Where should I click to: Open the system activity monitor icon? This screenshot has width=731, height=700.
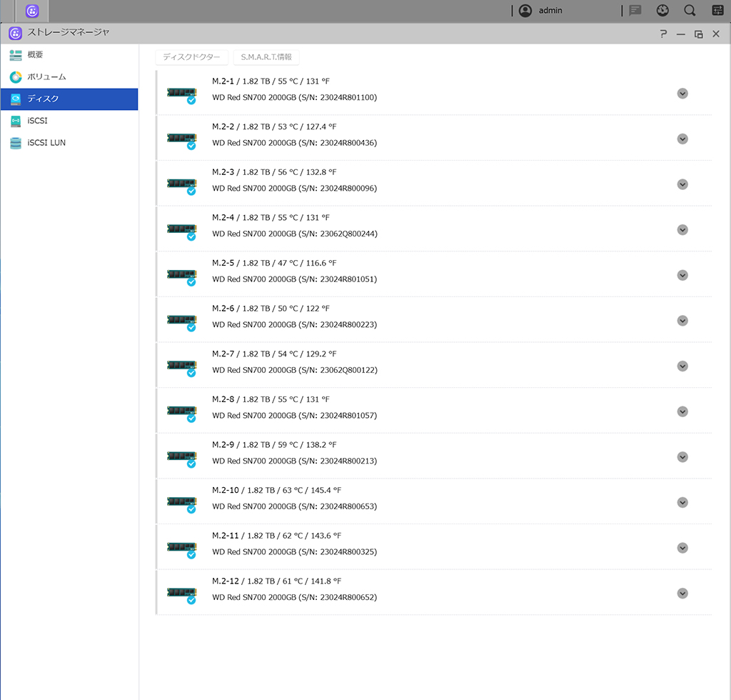pyautogui.click(x=662, y=10)
